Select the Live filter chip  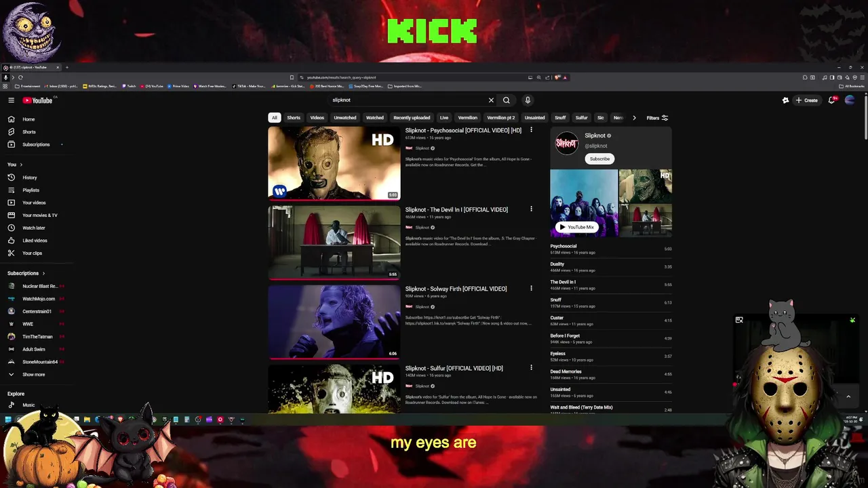coord(444,118)
